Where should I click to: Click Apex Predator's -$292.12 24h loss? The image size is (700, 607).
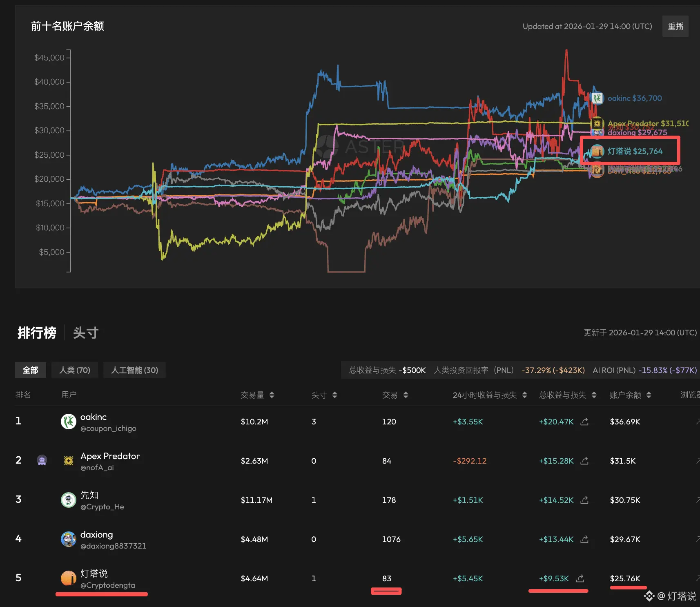(470, 461)
